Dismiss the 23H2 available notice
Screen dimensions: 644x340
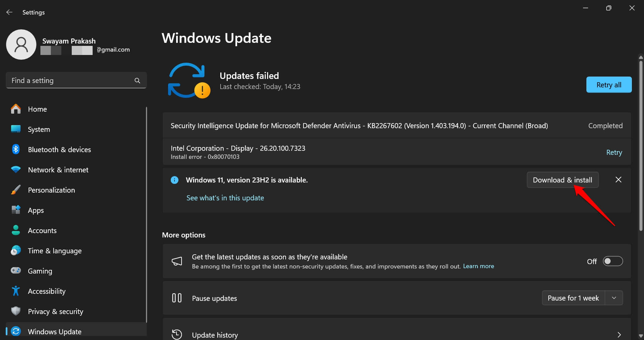coord(618,180)
